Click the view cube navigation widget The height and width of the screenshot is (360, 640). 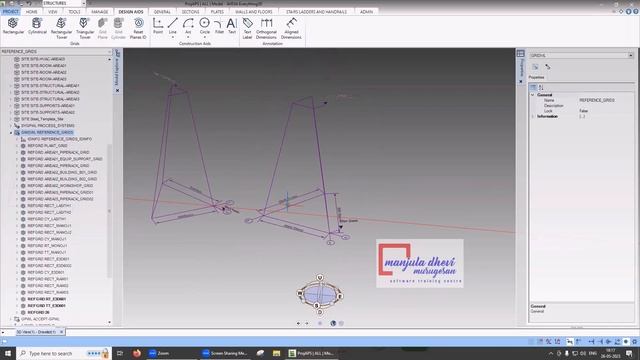[x=320, y=294]
